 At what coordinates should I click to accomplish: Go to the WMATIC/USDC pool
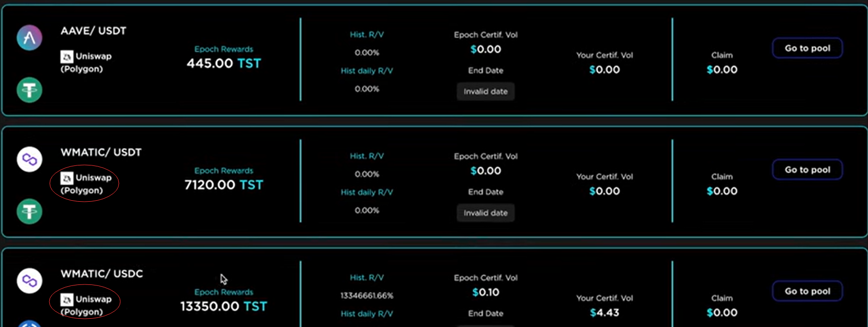[807, 291]
